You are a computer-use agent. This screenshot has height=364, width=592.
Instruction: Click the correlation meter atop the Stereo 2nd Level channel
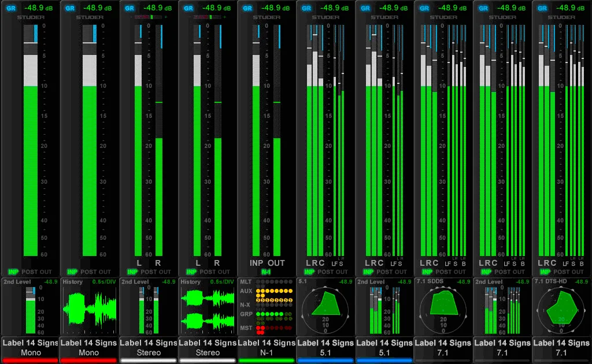[149, 17]
